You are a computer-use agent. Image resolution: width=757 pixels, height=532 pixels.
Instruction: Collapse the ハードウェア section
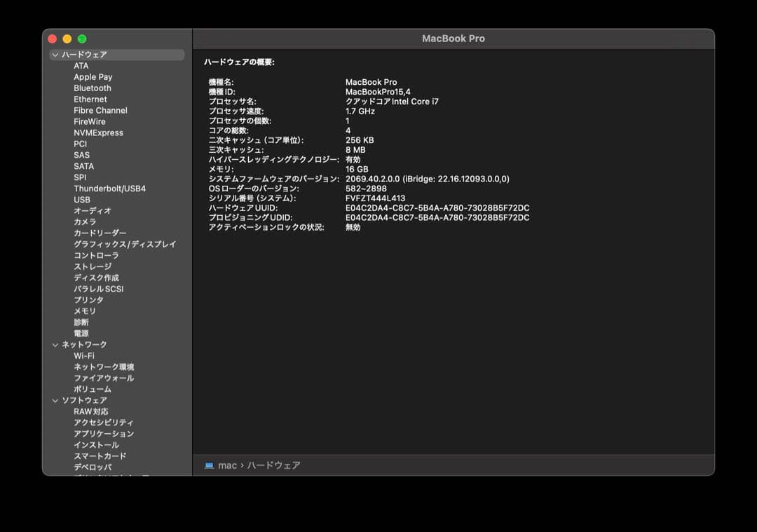[x=55, y=54]
